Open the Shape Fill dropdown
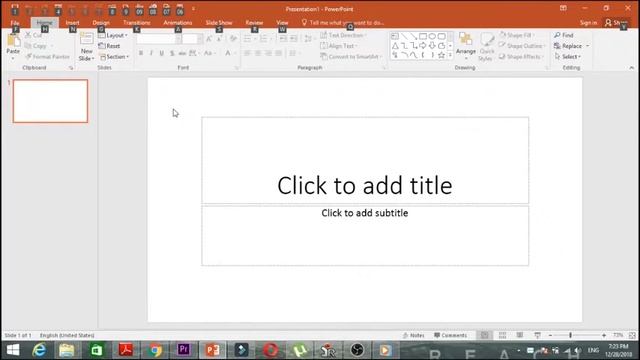The height and width of the screenshot is (360, 640). pos(516,36)
